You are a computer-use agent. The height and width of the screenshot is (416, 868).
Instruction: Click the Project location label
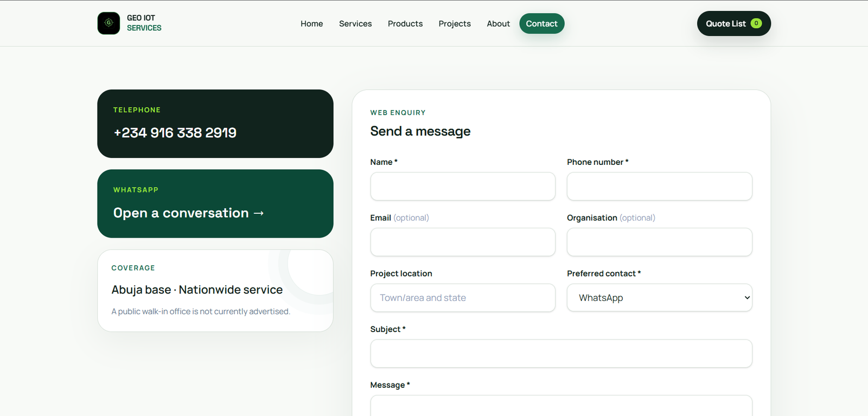pos(401,273)
